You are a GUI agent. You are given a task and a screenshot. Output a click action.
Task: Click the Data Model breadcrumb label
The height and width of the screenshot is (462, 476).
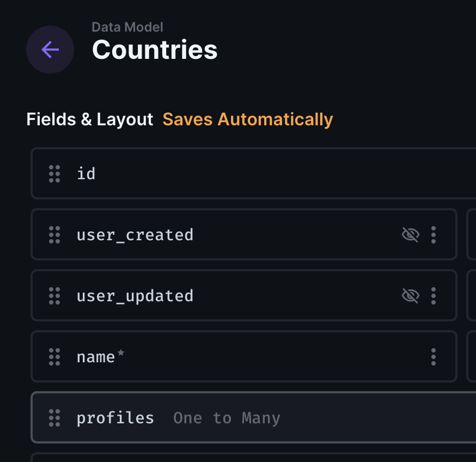[127, 27]
